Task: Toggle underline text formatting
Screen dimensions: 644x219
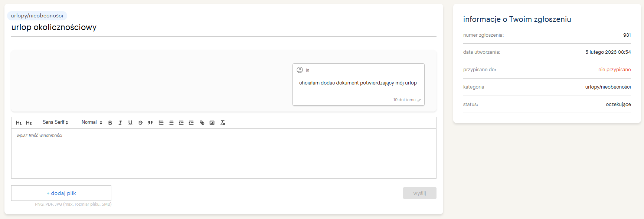Action: coord(130,123)
